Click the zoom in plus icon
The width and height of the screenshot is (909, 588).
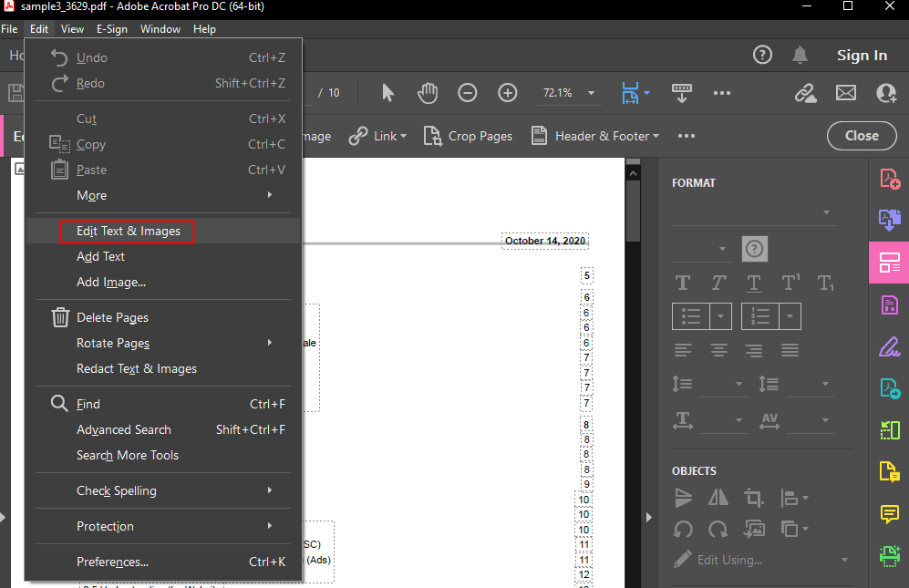click(x=508, y=93)
